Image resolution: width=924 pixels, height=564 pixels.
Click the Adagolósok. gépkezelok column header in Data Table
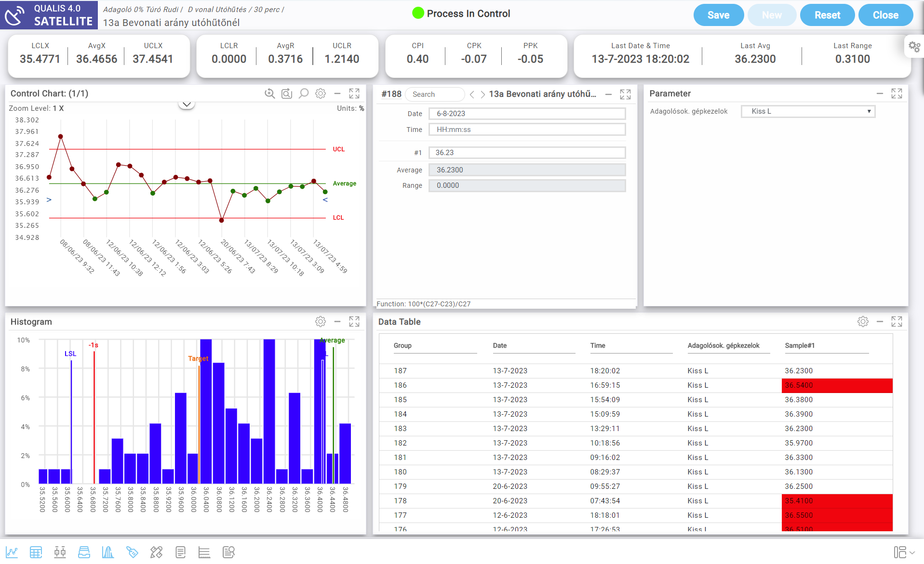pos(723,345)
